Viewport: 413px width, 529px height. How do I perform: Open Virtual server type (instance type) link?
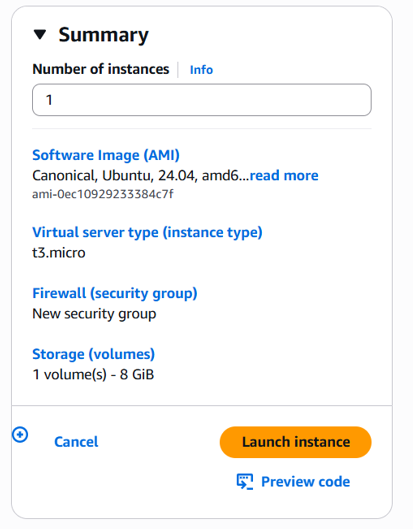click(x=147, y=232)
